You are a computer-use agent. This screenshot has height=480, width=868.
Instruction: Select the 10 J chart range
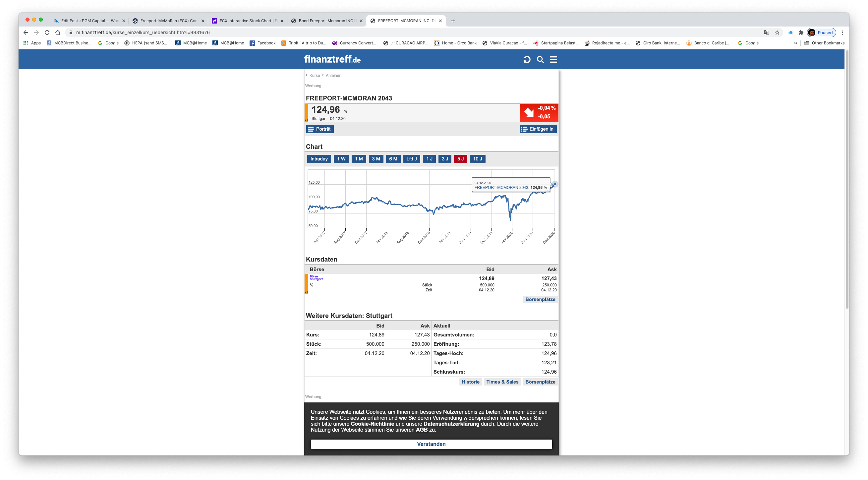tap(478, 159)
